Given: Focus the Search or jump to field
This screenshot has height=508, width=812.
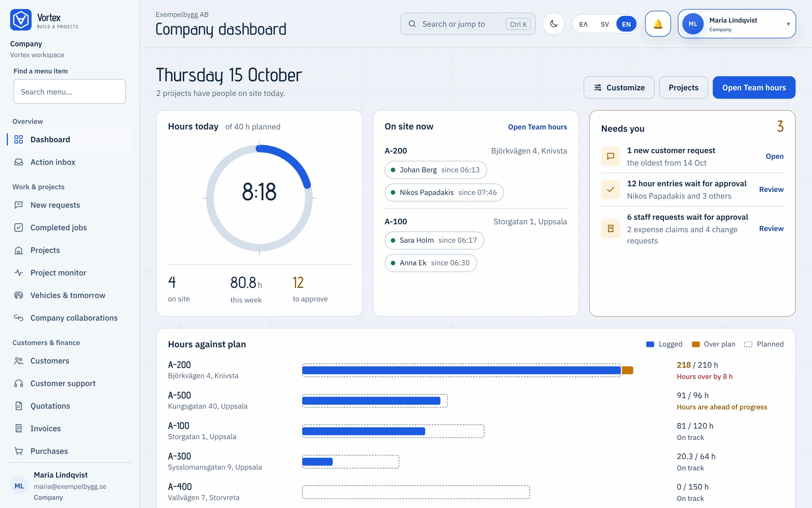Looking at the screenshot, I should pos(468,24).
